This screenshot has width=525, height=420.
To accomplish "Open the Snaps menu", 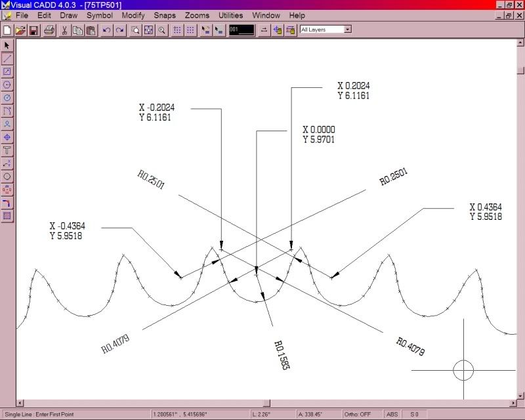I will point(164,15).
